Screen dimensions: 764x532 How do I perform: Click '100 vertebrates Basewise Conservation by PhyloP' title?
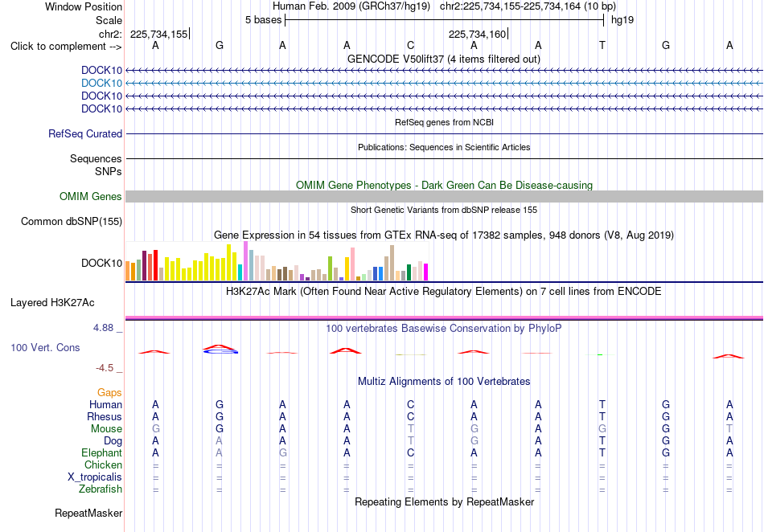[444, 329]
